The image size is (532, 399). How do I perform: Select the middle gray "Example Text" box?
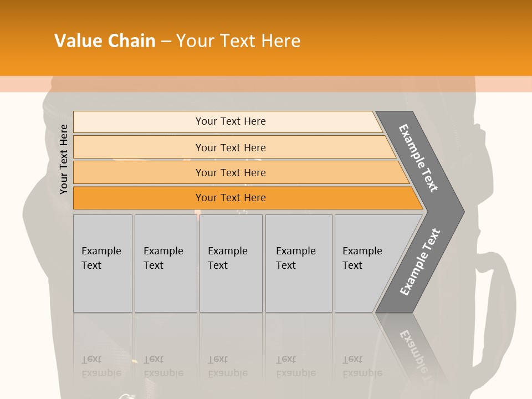(x=231, y=263)
